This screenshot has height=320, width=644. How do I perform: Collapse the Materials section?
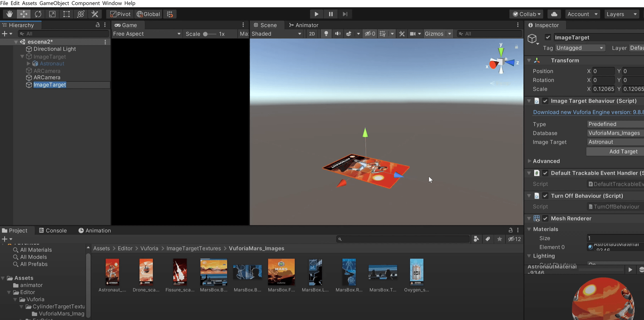click(x=529, y=229)
